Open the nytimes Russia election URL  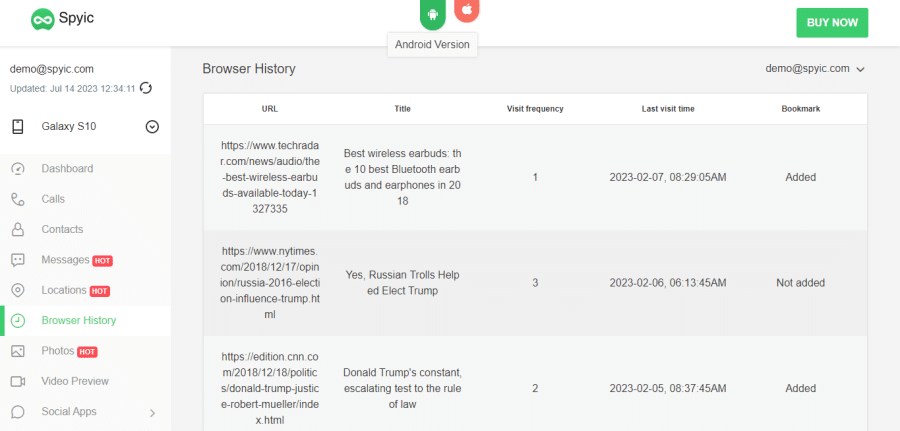click(270, 283)
